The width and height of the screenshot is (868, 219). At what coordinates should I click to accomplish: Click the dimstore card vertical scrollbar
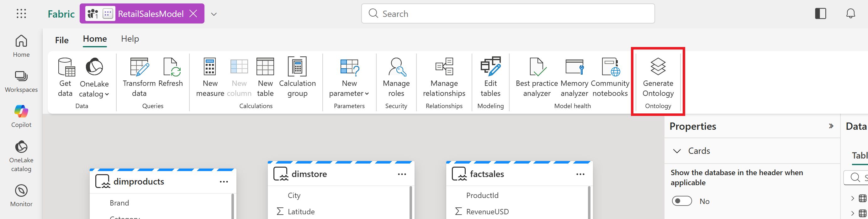click(x=411, y=202)
